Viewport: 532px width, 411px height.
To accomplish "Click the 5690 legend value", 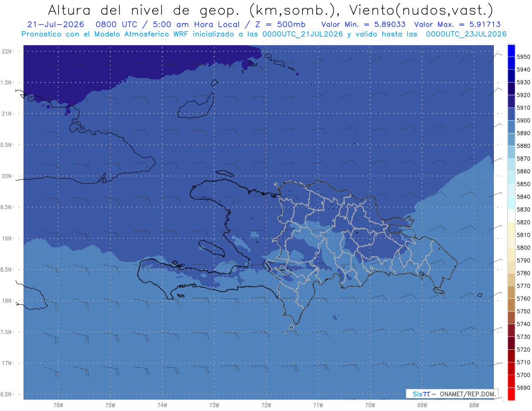I will 523,387.
